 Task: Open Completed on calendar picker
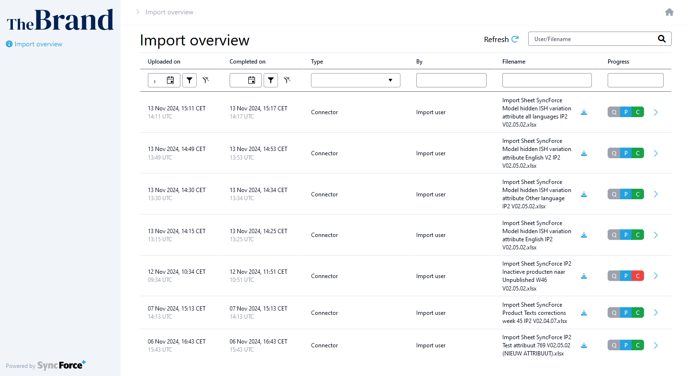(251, 80)
